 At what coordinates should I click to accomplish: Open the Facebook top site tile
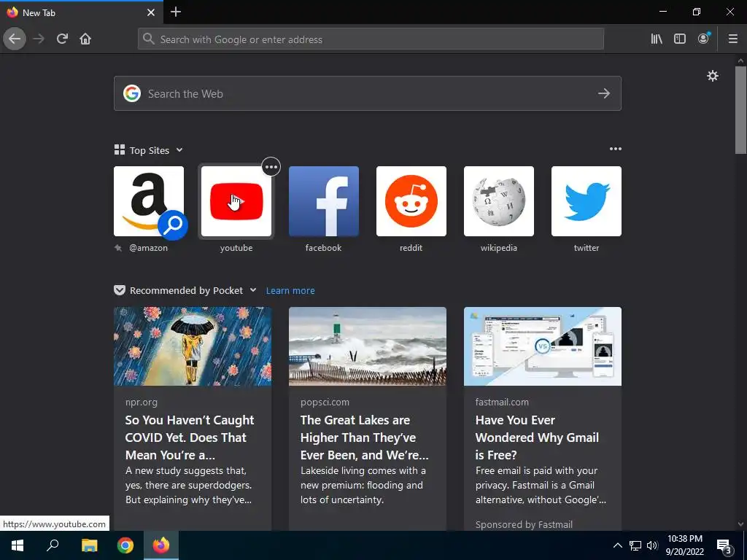point(323,201)
